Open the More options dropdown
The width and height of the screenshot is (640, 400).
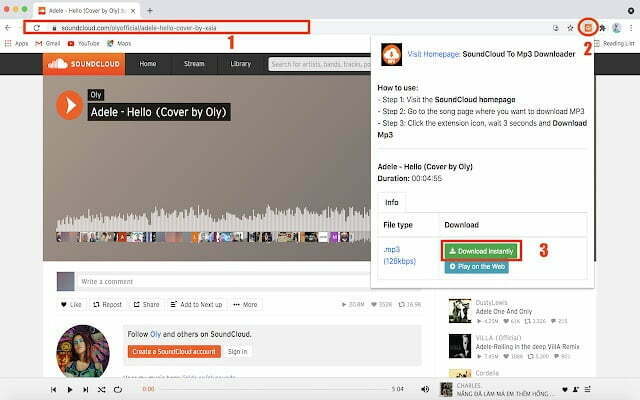coord(245,304)
